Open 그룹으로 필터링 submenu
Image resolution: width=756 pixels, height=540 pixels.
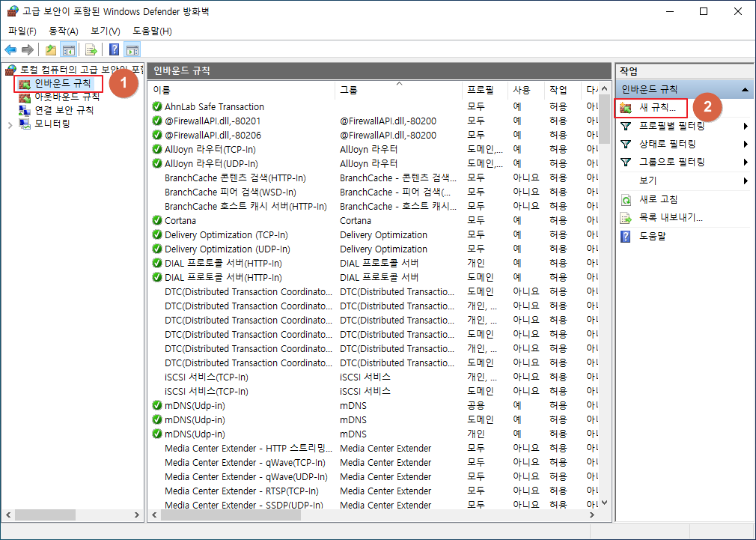point(685,162)
